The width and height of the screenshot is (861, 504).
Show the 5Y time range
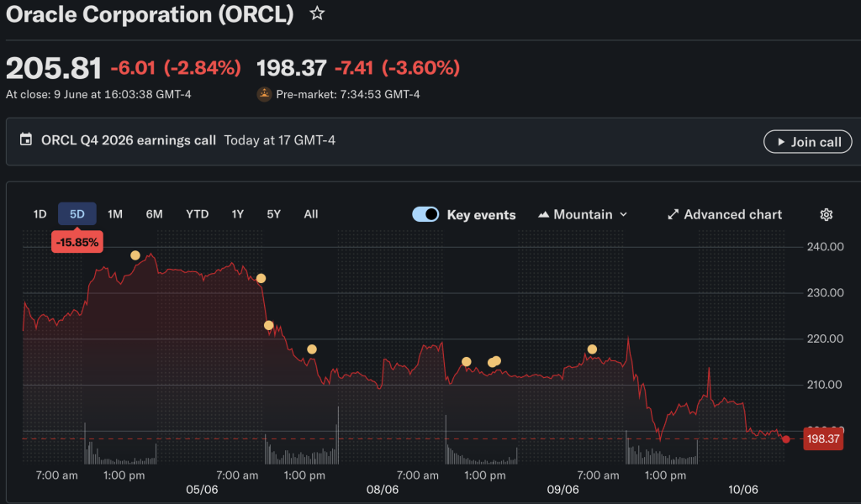point(273,214)
